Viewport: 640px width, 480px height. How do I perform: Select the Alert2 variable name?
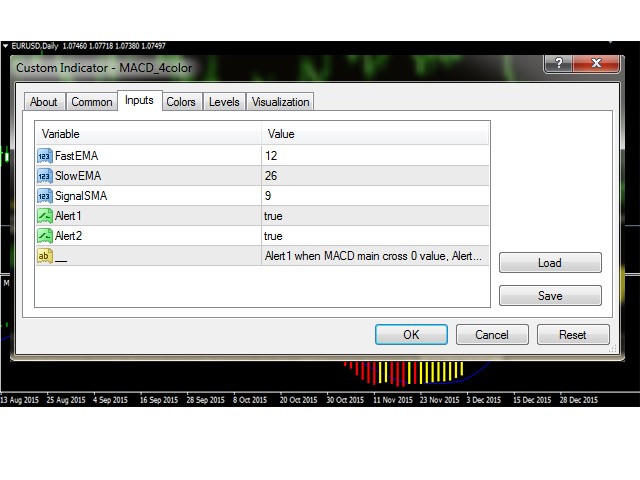[69, 236]
